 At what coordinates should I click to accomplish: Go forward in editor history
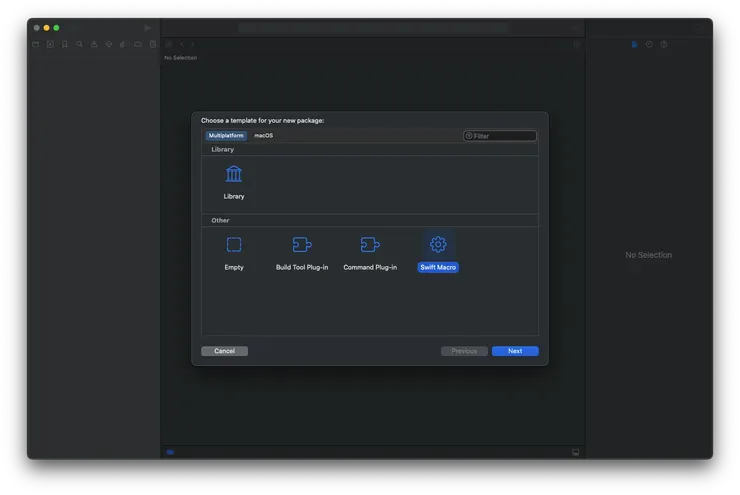pyautogui.click(x=193, y=44)
